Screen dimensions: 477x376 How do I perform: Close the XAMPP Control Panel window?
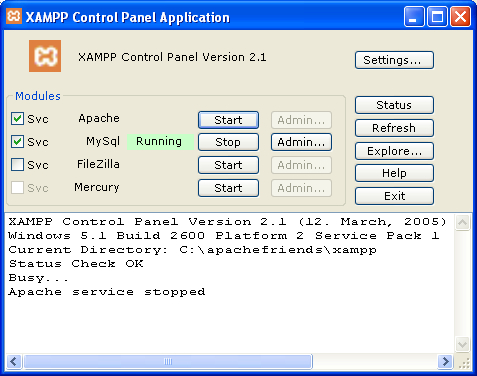coord(460,16)
